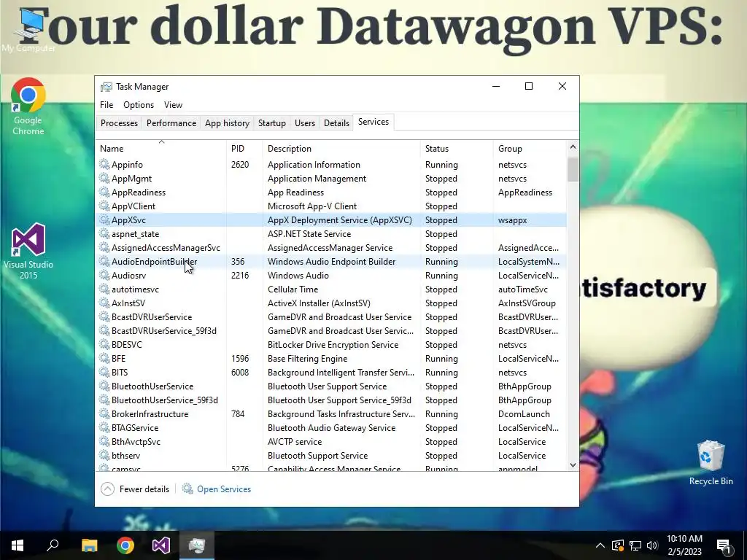Open the notification center icon
This screenshot has height=560, width=747.
click(x=724, y=545)
